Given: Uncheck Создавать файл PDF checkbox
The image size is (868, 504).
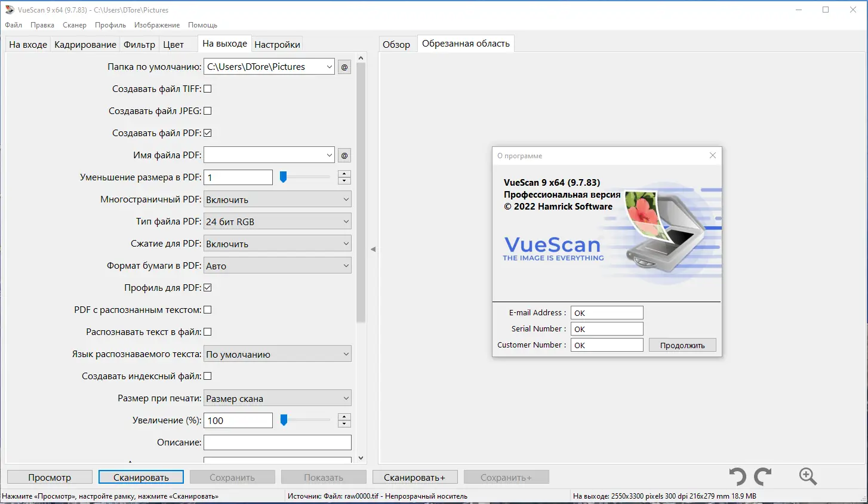Looking at the screenshot, I should point(208,133).
